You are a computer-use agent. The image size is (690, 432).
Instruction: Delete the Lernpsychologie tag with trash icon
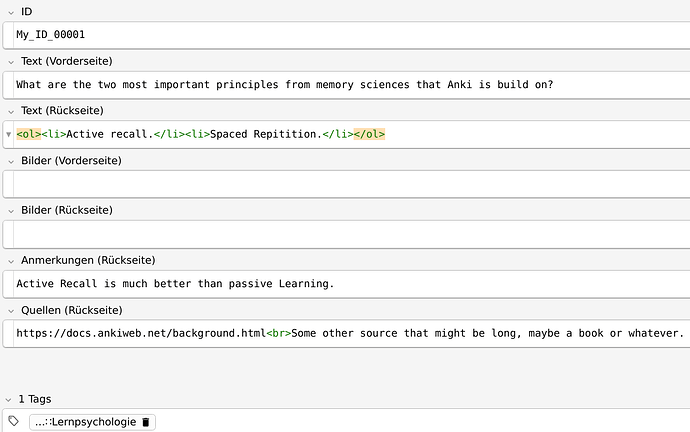point(146,422)
